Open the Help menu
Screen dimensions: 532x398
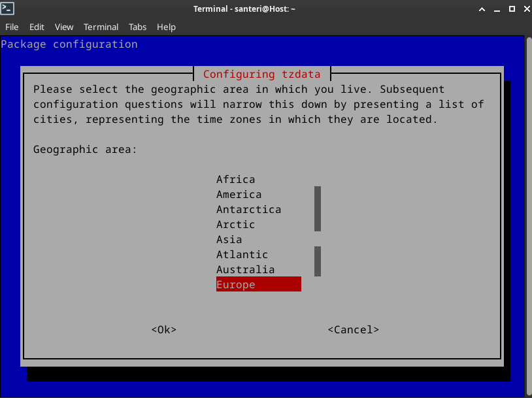point(166,27)
